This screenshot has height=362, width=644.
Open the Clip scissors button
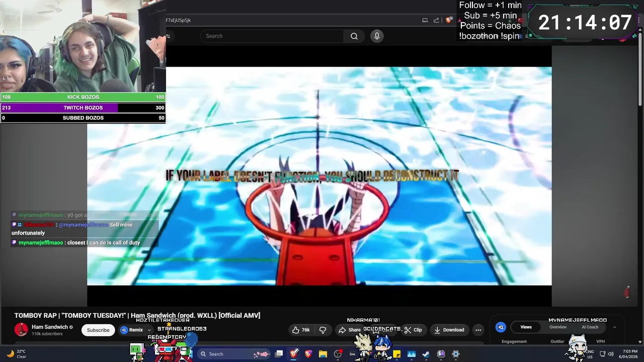(413, 330)
